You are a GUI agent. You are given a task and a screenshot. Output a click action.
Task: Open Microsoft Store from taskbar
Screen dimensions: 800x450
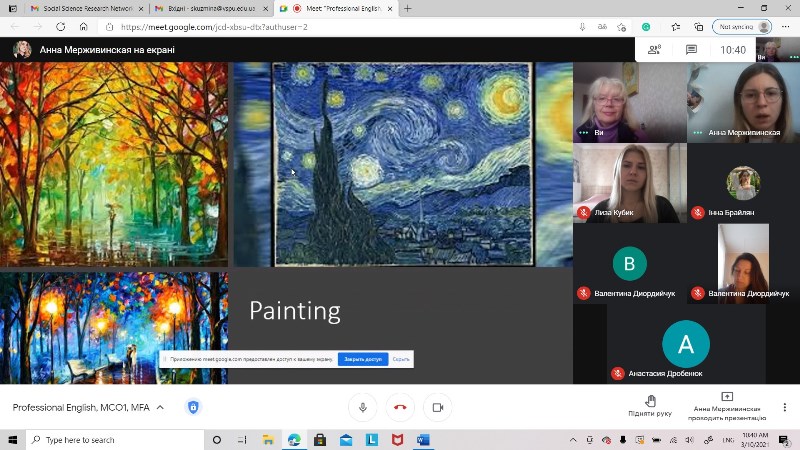coord(320,440)
